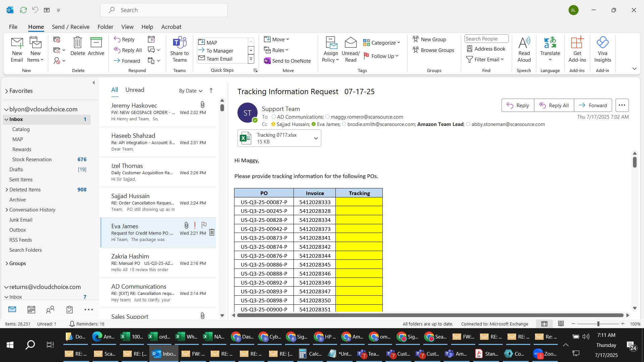Click the Delete trash icon in ribbon
Viewport: 644px width, 362px height.
(x=77, y=46)
